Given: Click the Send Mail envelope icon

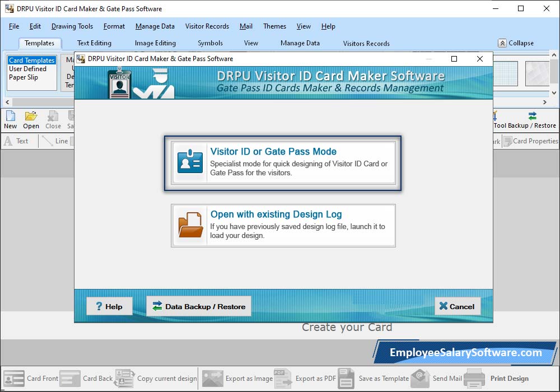Looking at the screenshot, I should coord(421,379).
